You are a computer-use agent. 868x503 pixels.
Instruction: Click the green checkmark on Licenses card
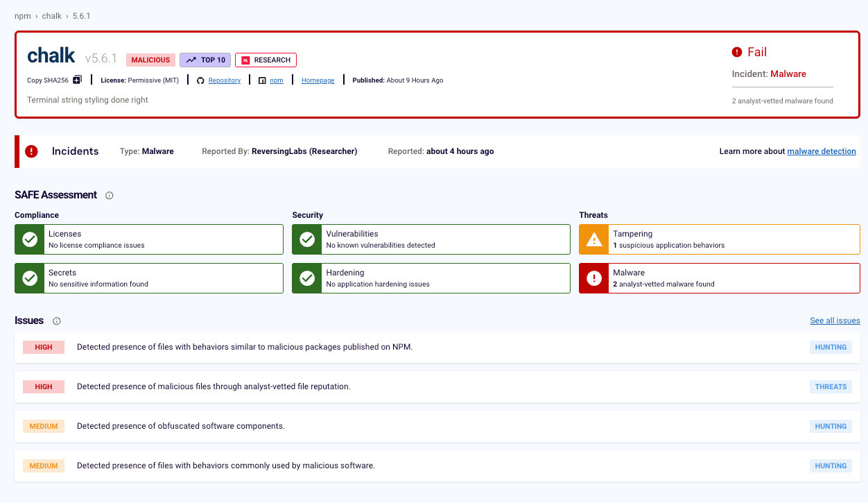(29, 239)
